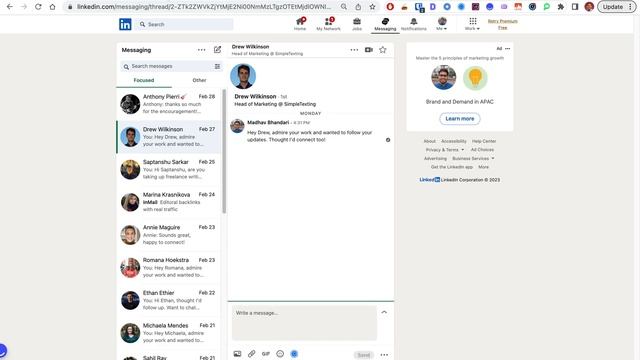Open the Work apps dropdown
640x360 pixels.
click(x=473, y=24)
